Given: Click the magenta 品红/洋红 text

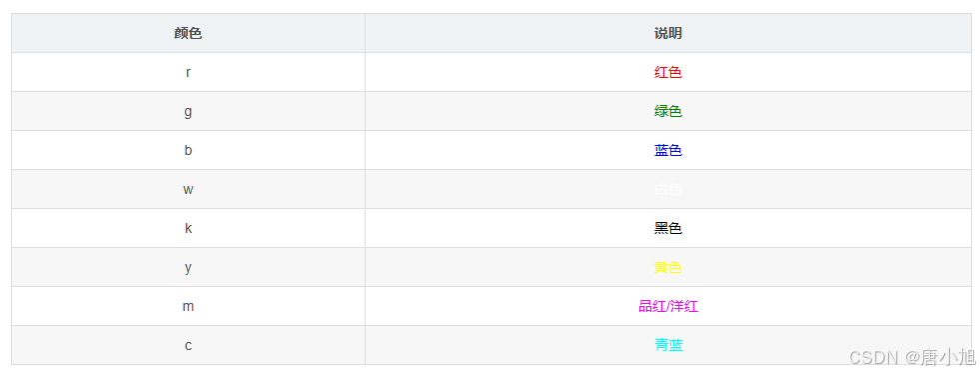Looking at the screenshot, I should click(x=668, y=307).
